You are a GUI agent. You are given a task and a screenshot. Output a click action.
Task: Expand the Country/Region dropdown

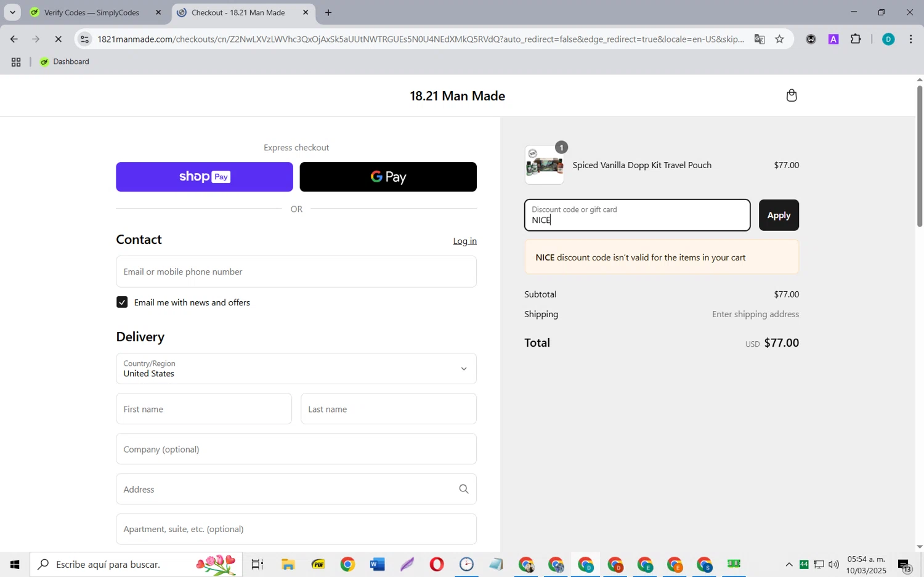click(296, 368)
